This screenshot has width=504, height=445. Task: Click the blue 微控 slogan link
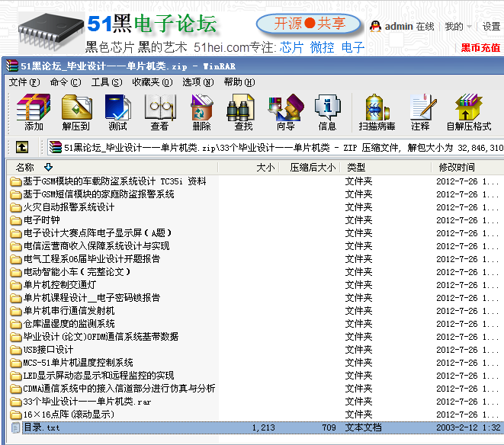pos(322,47)
